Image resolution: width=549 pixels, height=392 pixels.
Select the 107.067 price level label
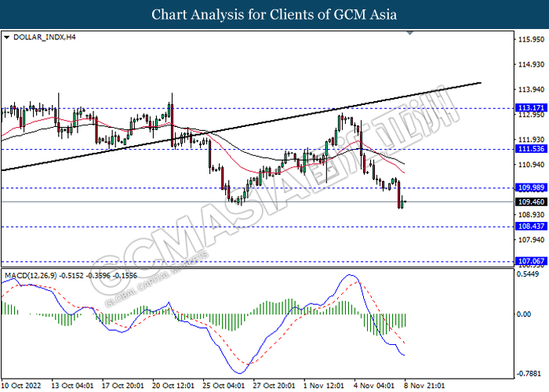pos(531,261)
